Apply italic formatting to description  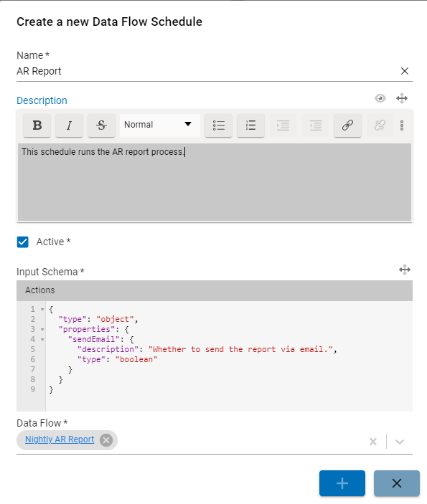(69, 125)
